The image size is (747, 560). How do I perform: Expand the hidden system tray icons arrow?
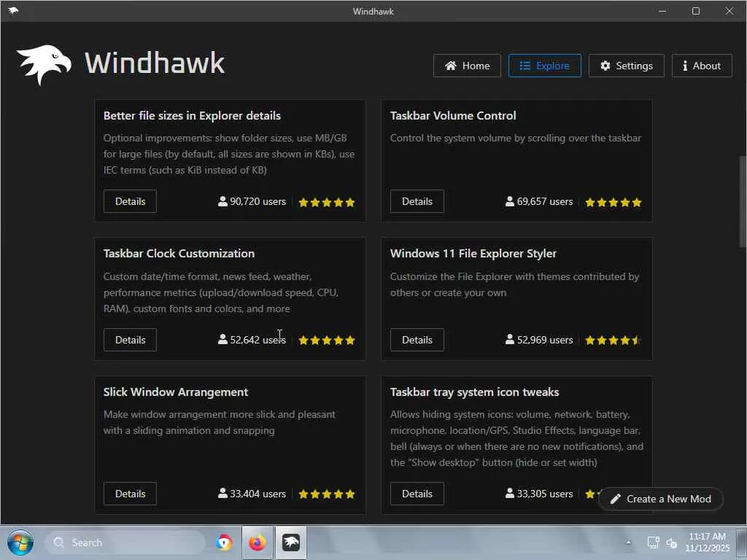(628, 542)
